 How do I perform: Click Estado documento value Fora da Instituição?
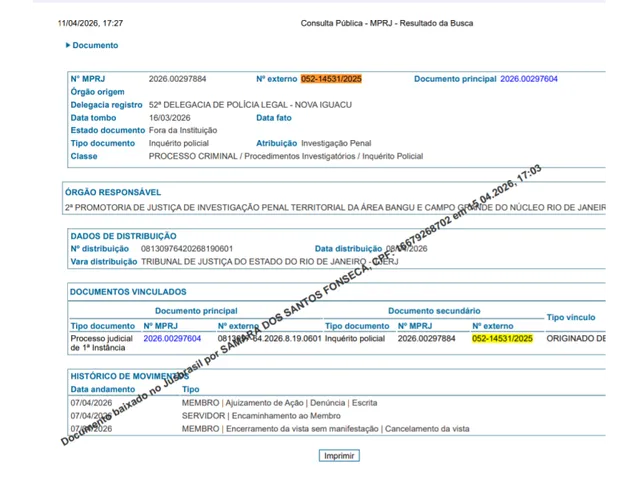(x=183, y=130)
